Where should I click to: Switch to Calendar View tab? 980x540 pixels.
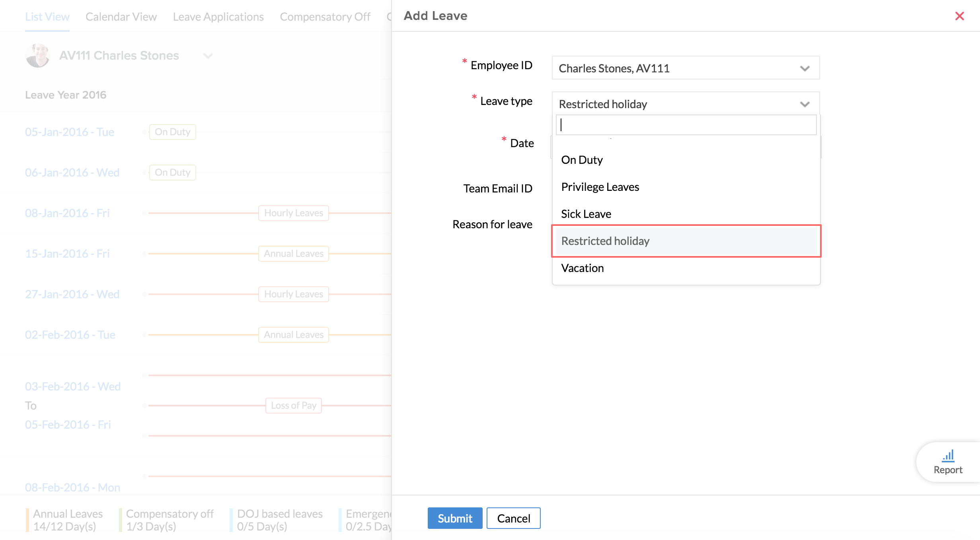pos(121,17)
